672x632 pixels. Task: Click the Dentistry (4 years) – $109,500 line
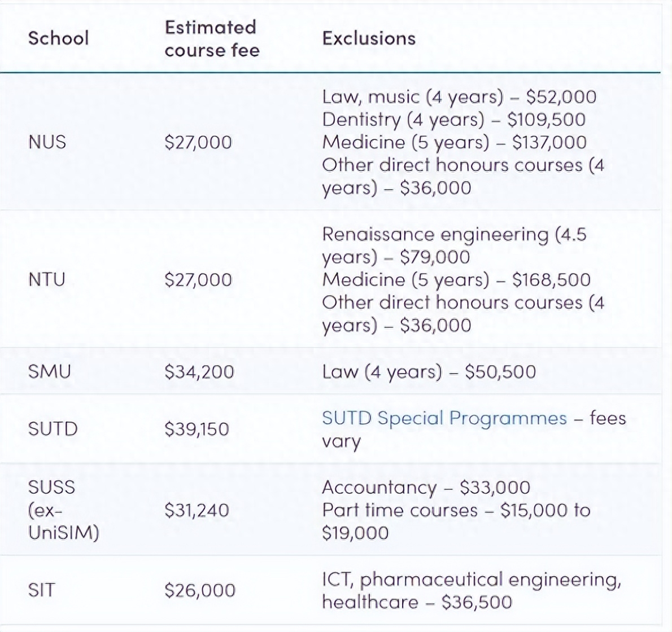(453, 119)
